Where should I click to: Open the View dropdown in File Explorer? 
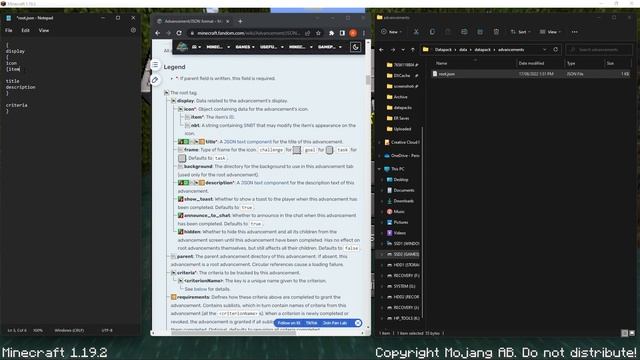pos(550,32)
